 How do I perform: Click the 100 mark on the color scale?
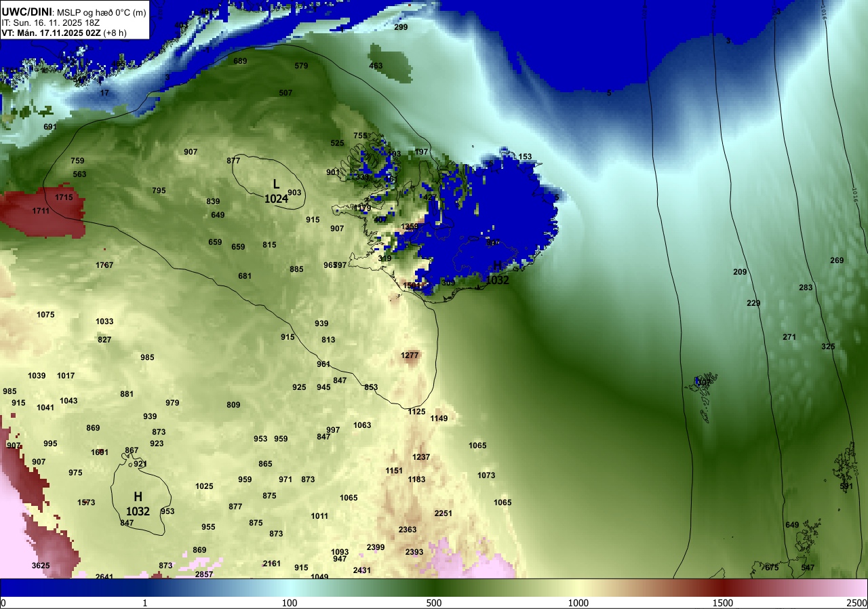point(290,603)
